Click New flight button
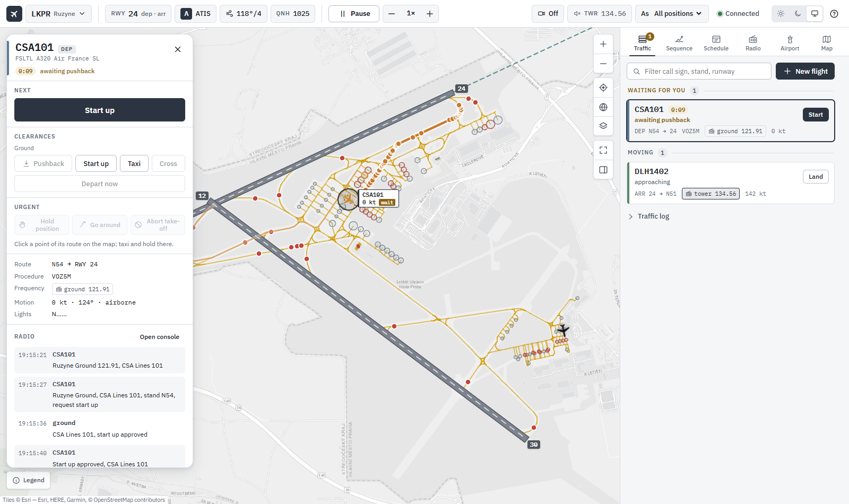Viewport: 849px width, 504px height. 805,71
